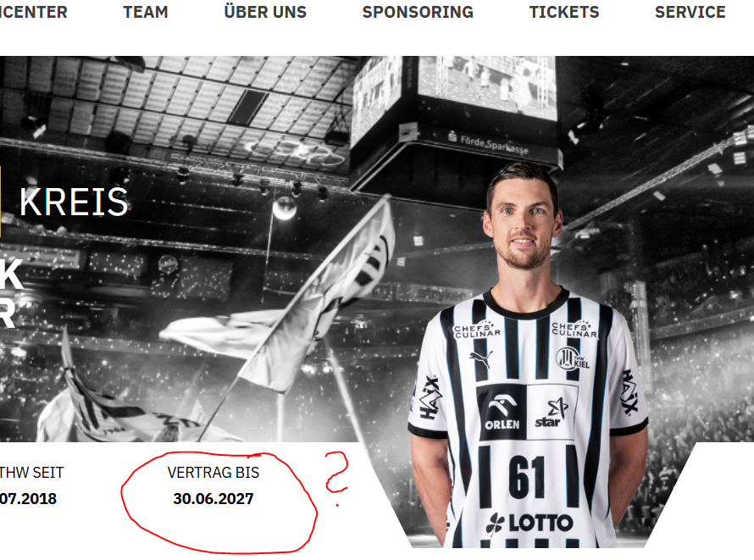Select the VERTRAG BIS label

[x=213, y=473]
